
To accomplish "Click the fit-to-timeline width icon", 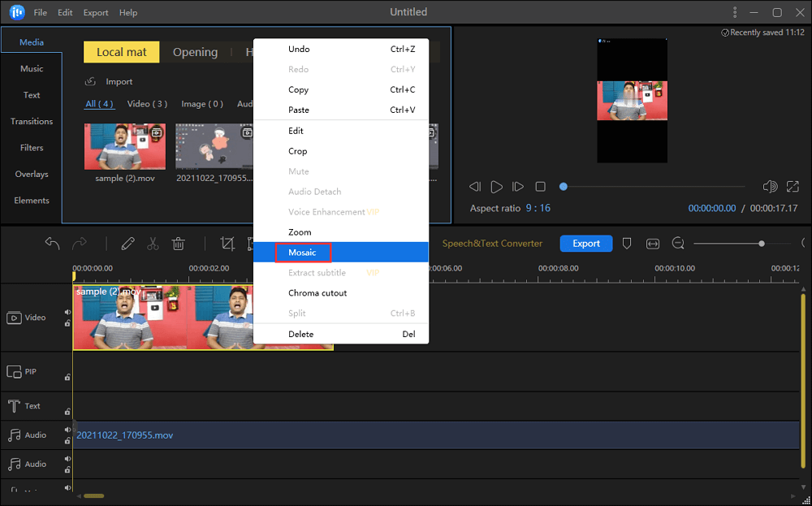I will (x=652, y=244).
